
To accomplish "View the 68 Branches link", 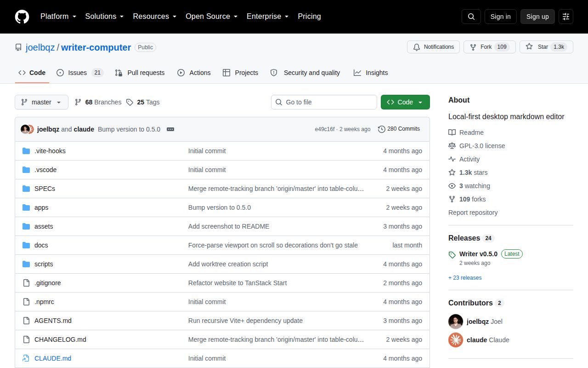I will tap(98, 102).
